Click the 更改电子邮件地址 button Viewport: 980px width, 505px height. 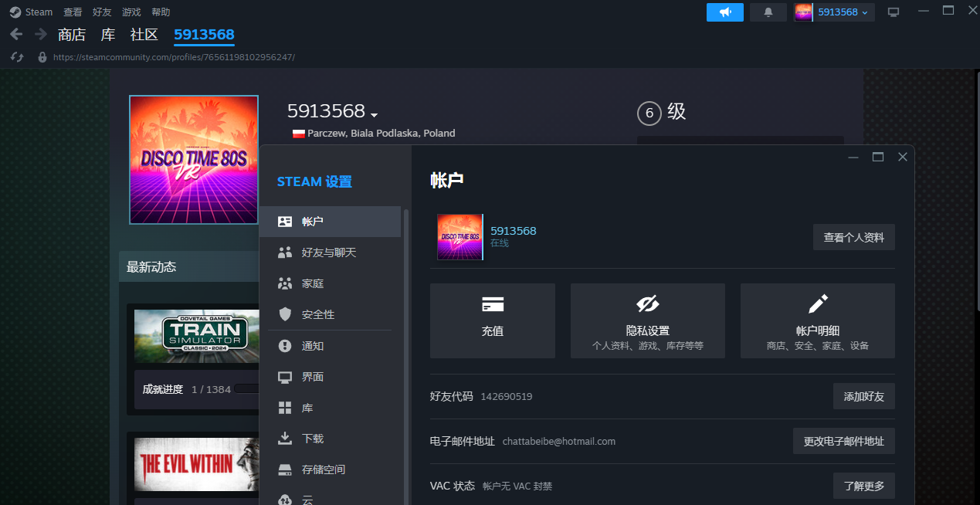pyautogui.click(x=844, y=441)
